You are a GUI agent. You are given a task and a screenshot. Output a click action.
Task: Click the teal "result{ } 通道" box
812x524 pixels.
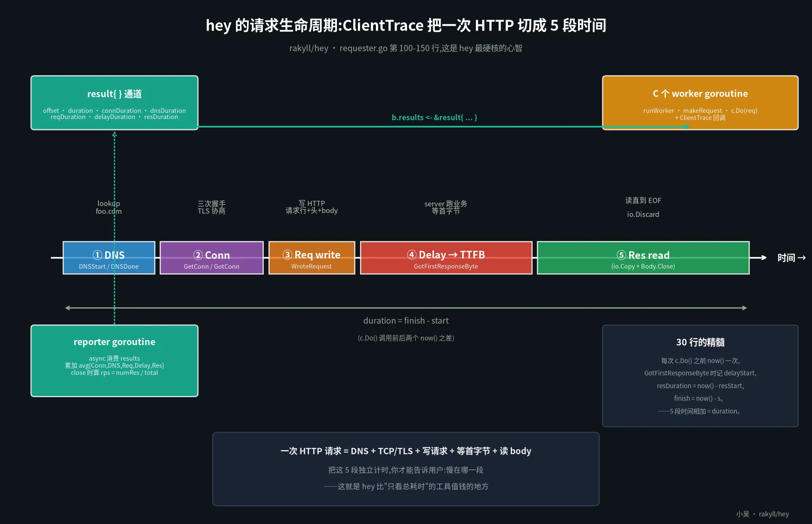tap(114, 103)
